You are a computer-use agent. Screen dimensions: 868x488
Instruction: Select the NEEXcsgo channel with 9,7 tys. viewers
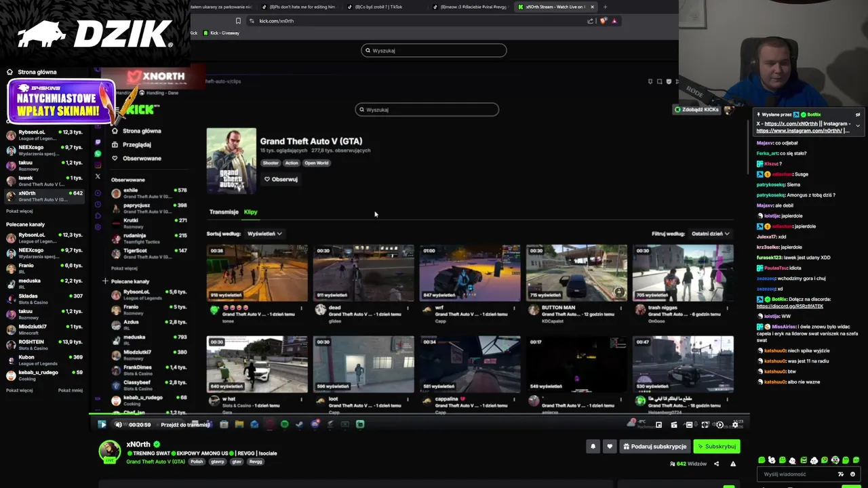[x=44, y=150]
